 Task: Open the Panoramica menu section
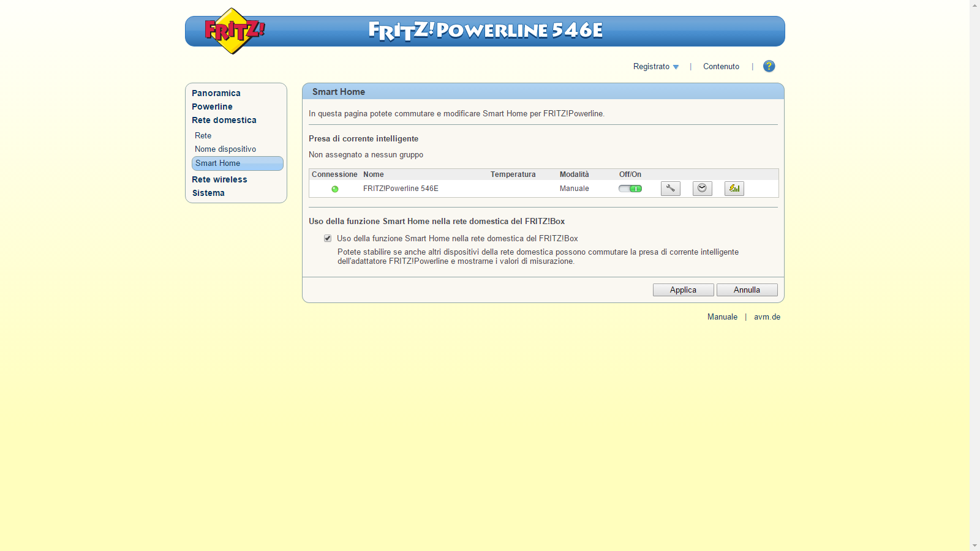point(216,93)
